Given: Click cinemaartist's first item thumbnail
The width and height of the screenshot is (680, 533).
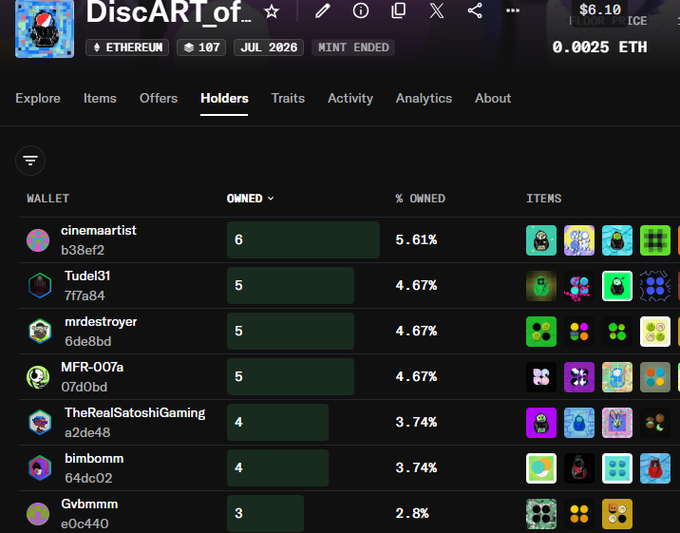Looking at the screenshot, I should coord(541,240).
